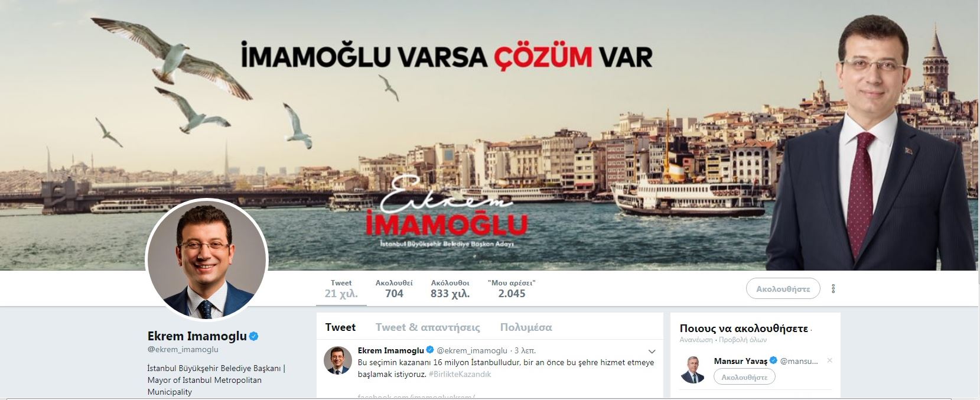Image resolution: width=980 pixels, height=400 pixels.
Task: Click the main Ακολουθήστε follow button
Action: 783,289
